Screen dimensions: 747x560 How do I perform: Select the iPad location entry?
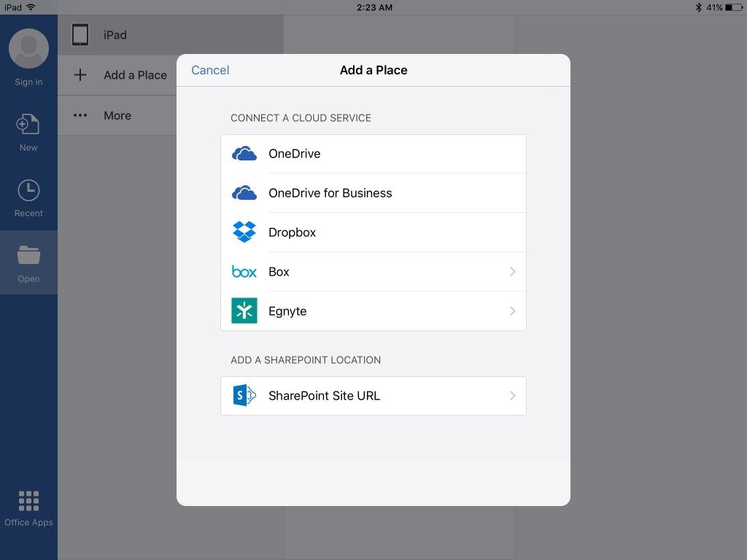click(117, 34)
